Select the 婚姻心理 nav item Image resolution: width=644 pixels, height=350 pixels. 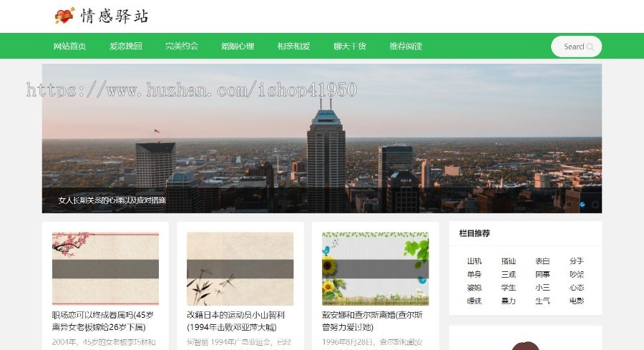pyautogui.click(x=238, y=46)
